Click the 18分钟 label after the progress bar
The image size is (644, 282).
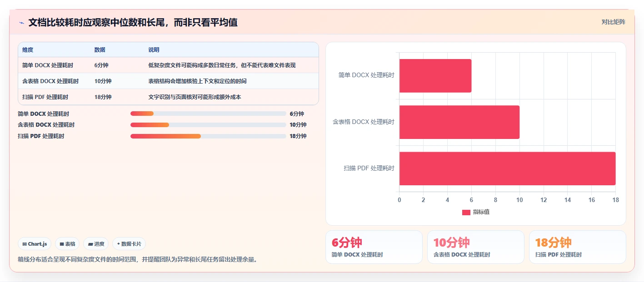[298, 136]
